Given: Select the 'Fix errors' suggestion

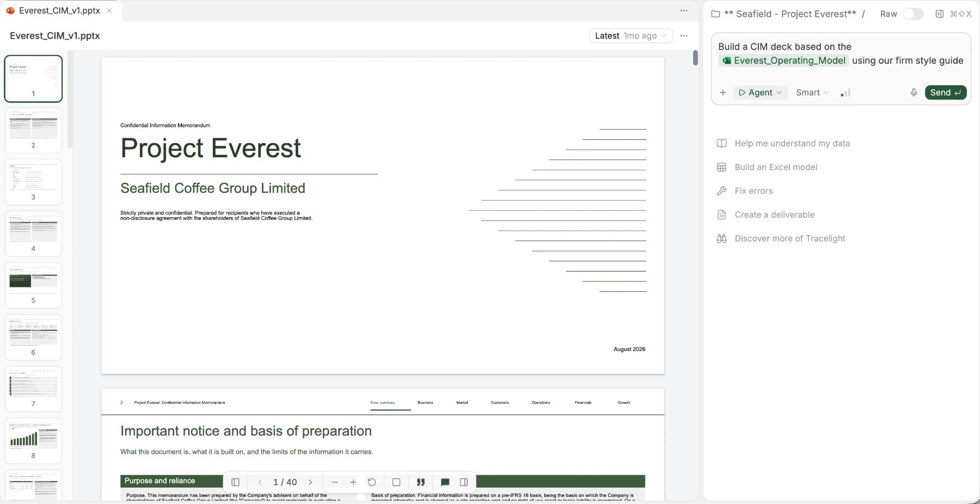Looking at the screenshot, I should pos(754,191).
